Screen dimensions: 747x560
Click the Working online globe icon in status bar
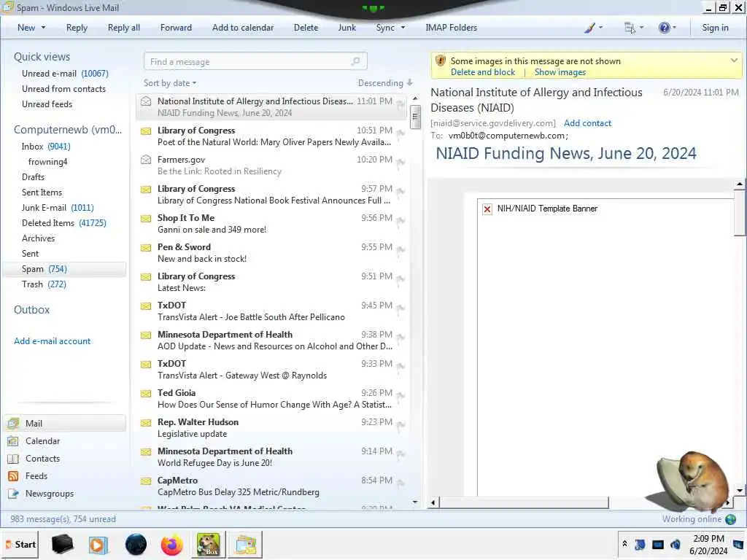(730, 519)
